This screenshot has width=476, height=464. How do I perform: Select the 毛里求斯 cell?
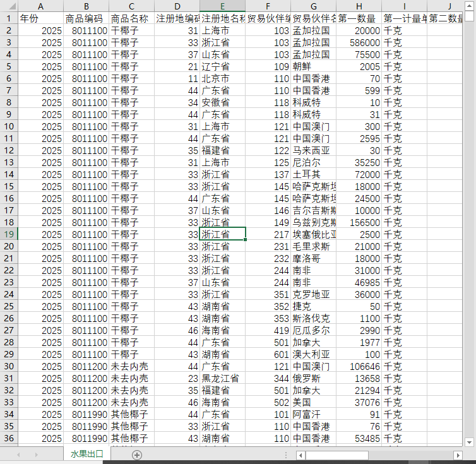click(x=313, y=246)
